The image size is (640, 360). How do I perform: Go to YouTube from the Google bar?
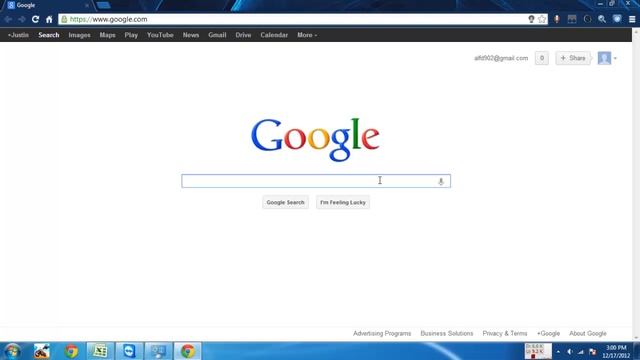pyautogui.click(x=160, y=35)
